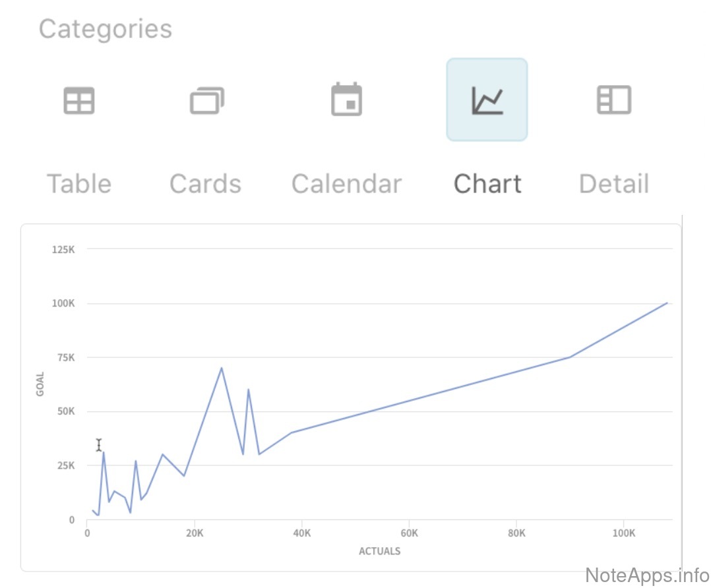Switch to the Cards label
The image size is (711, 588).
(205, 183)
